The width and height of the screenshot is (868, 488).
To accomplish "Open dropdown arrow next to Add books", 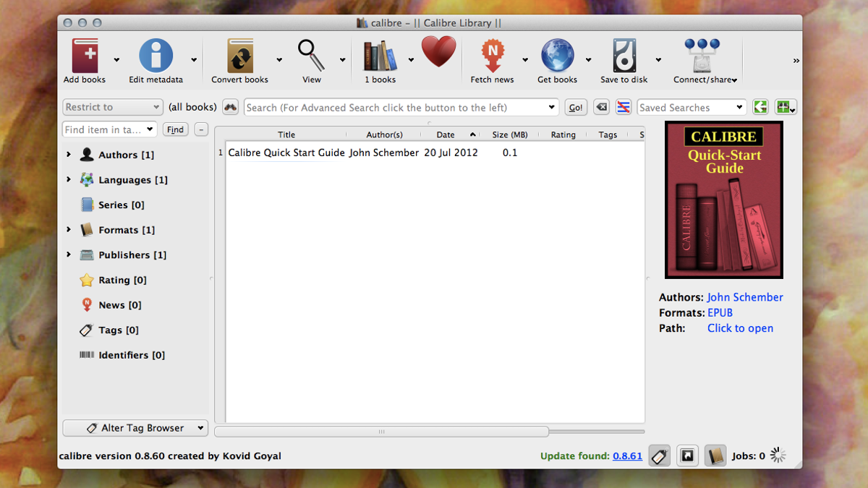I will [116, 60].
